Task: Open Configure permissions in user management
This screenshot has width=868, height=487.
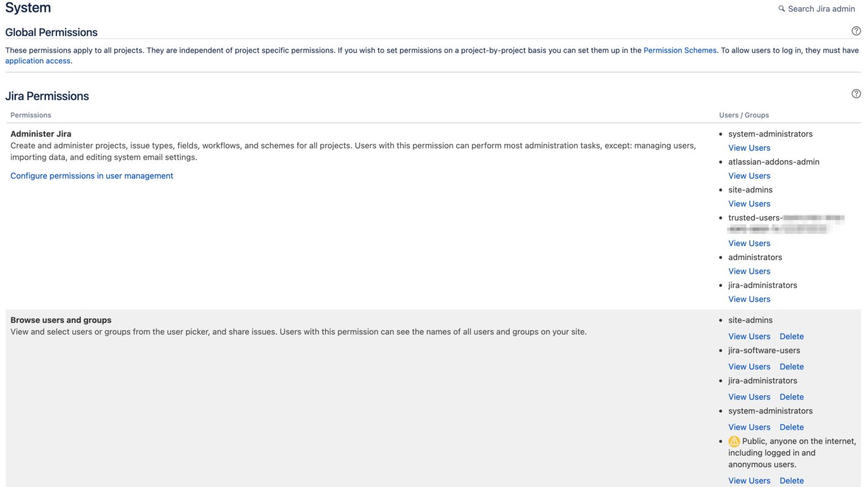Action: [x=92, y=176]
